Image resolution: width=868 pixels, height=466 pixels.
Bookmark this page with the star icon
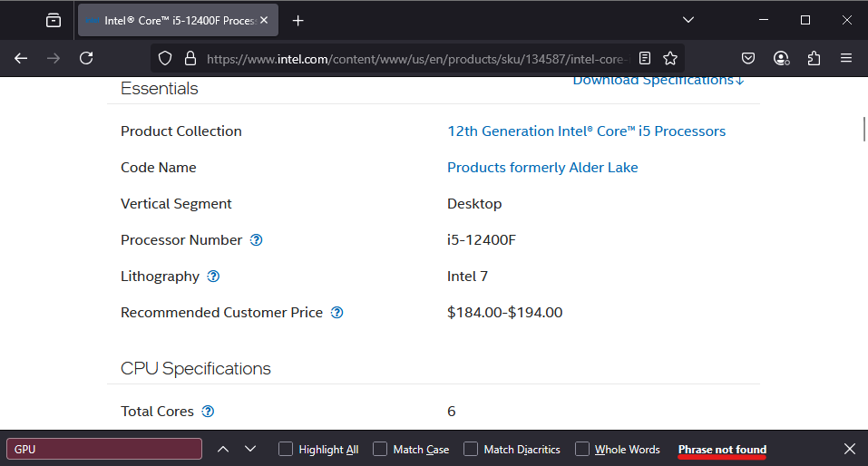pos(670,58)
